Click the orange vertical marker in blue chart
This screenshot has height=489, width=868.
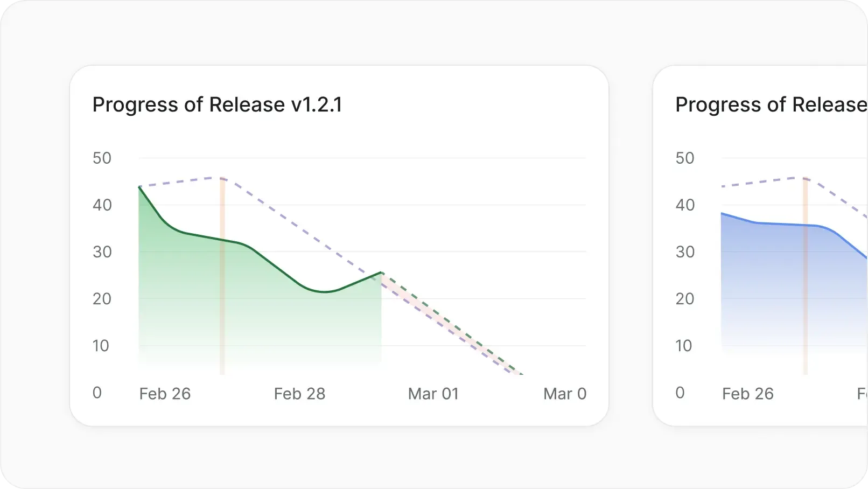[x=806, y=302]
